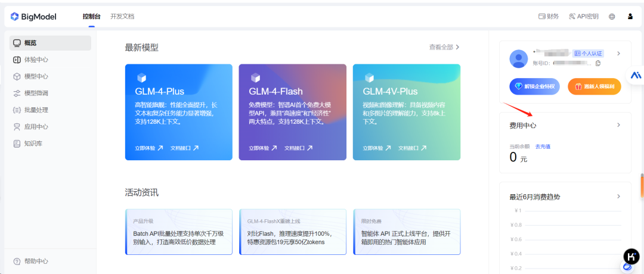Click the 体验中心 sidebar icon
The width and height of the screenshot is (644, 274).
17,60
